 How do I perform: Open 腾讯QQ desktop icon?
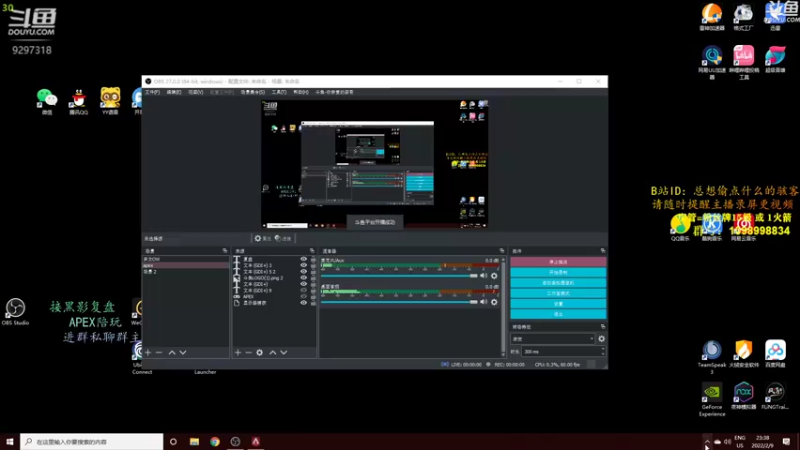pos(79,102)
